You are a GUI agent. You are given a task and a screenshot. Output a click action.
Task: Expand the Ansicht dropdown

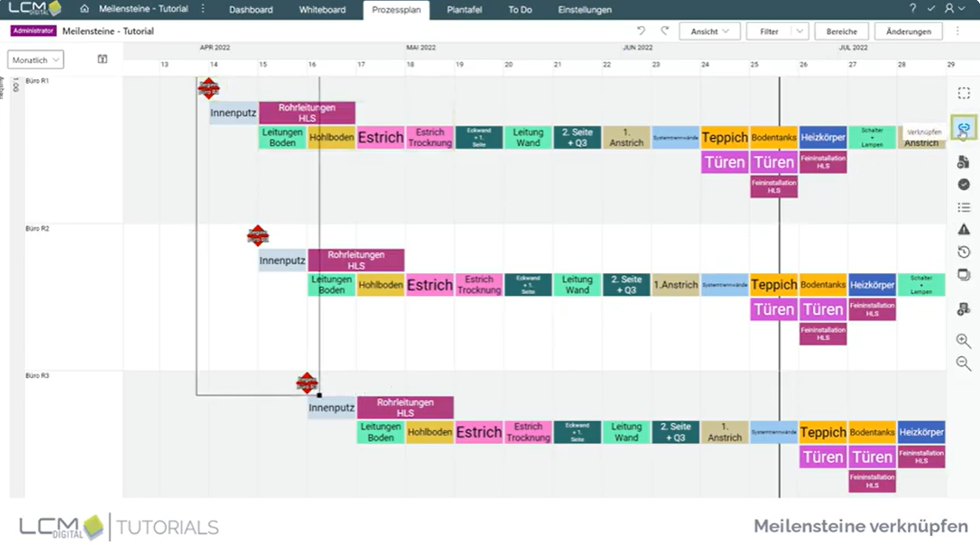tap(709, 32)
